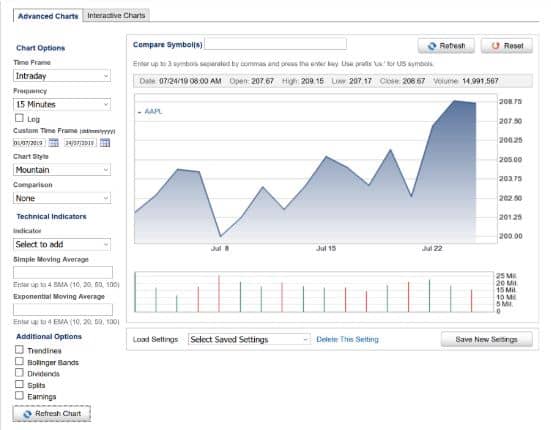
Task: Open the Select Saved Settings dropdown
Action: coord(249,339)
